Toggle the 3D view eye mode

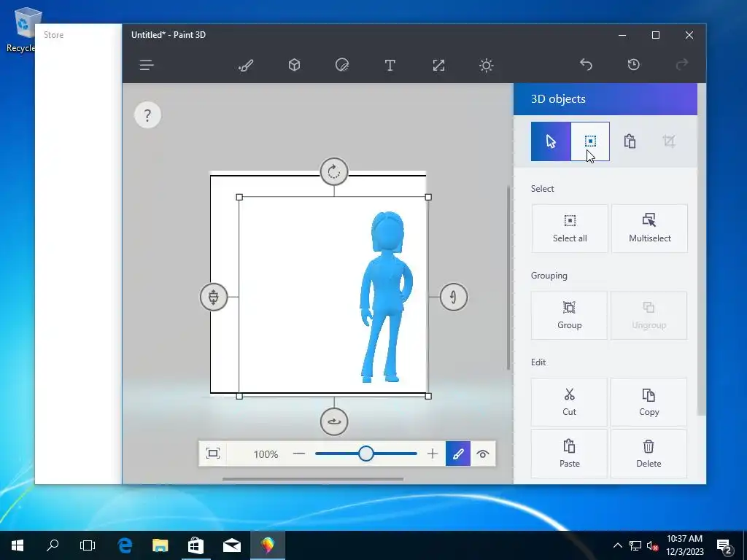(483, 454)
